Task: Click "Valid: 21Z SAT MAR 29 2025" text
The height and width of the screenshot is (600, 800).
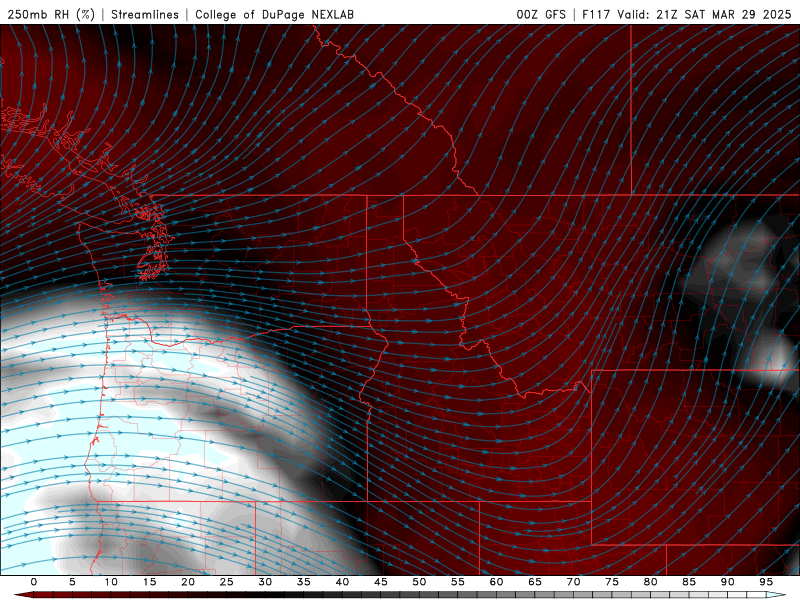Action: 704,14
